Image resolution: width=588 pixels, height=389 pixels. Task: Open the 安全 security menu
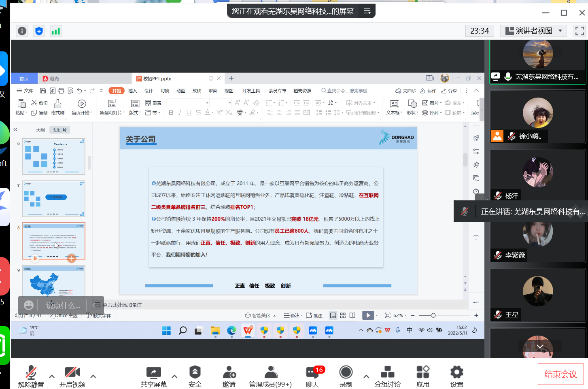click(x=195, y=376)
